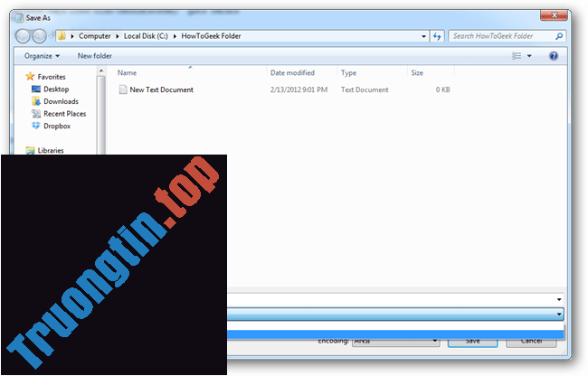
Task: Click the Refresh button beside address bar
Action: (x=437, y=36)
